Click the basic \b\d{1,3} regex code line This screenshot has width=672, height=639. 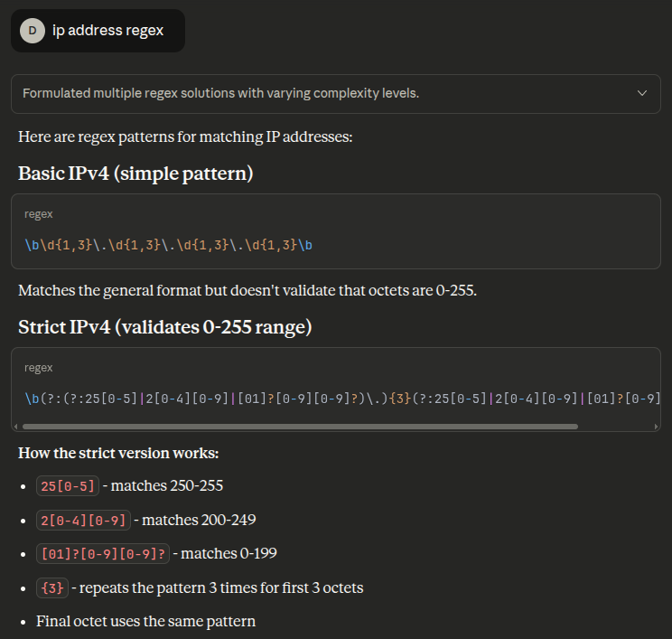pyautogui.click(x=169, y=245)
